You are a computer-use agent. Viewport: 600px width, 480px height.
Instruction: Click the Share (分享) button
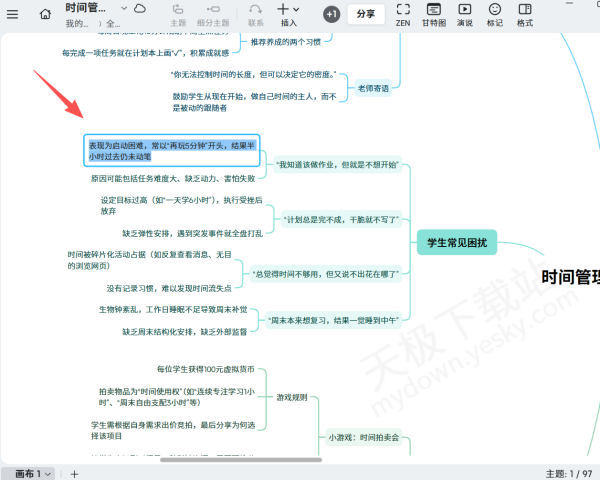[366, 14]
